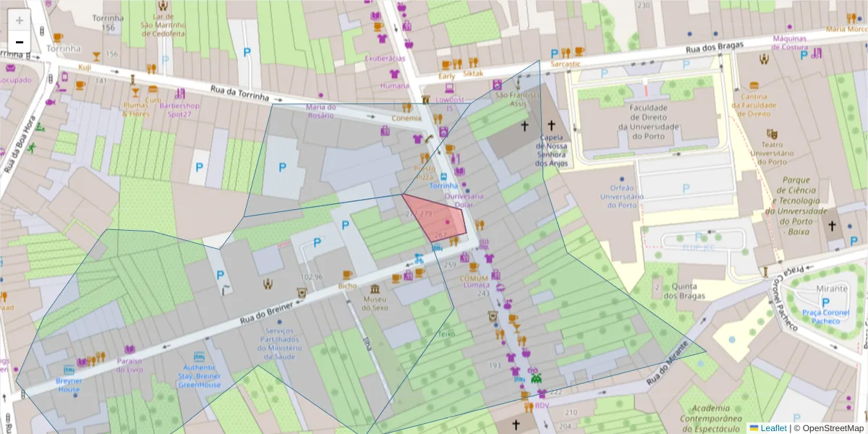This screenshot has width=868, height=434.
Task: Click the coffee cup icon at Early
Action: pos(445,64)
